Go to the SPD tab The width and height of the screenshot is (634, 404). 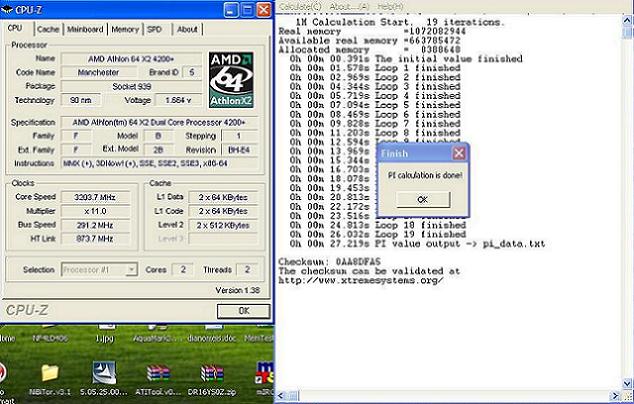(x=154, y=29)
